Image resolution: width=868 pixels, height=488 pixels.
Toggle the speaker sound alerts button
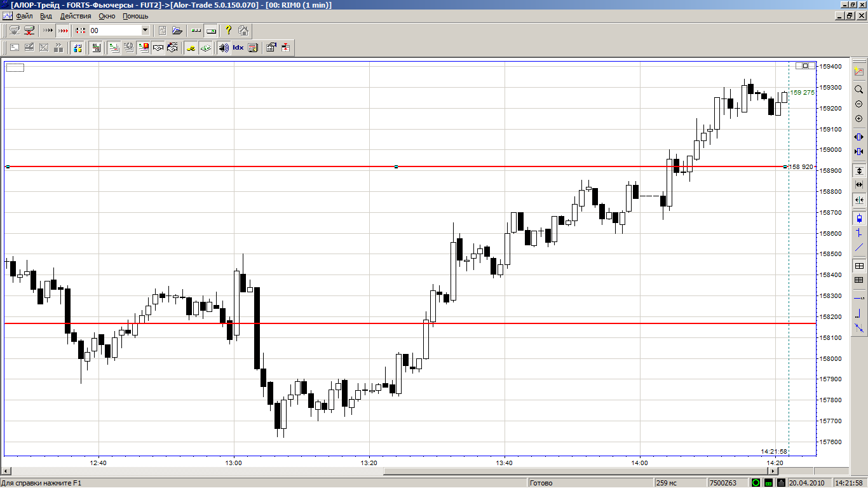224,48
